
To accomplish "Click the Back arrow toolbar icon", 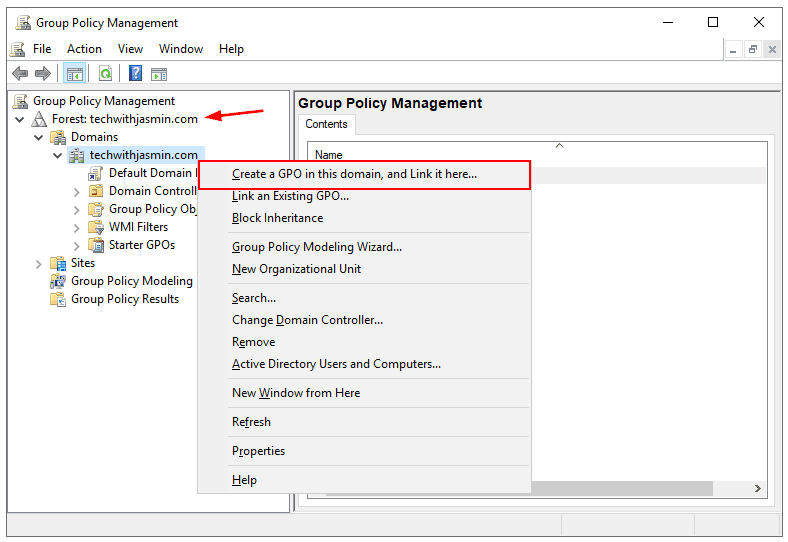I will pos(20,74).
